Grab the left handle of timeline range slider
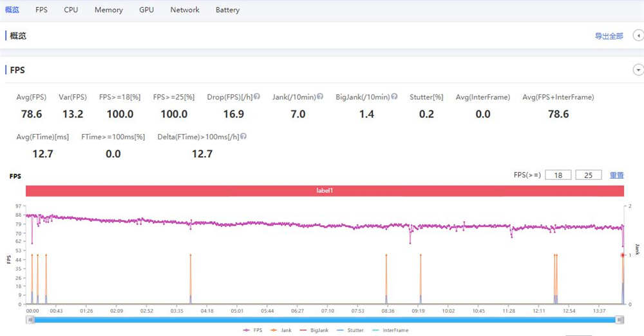 [x=30, y=320]
